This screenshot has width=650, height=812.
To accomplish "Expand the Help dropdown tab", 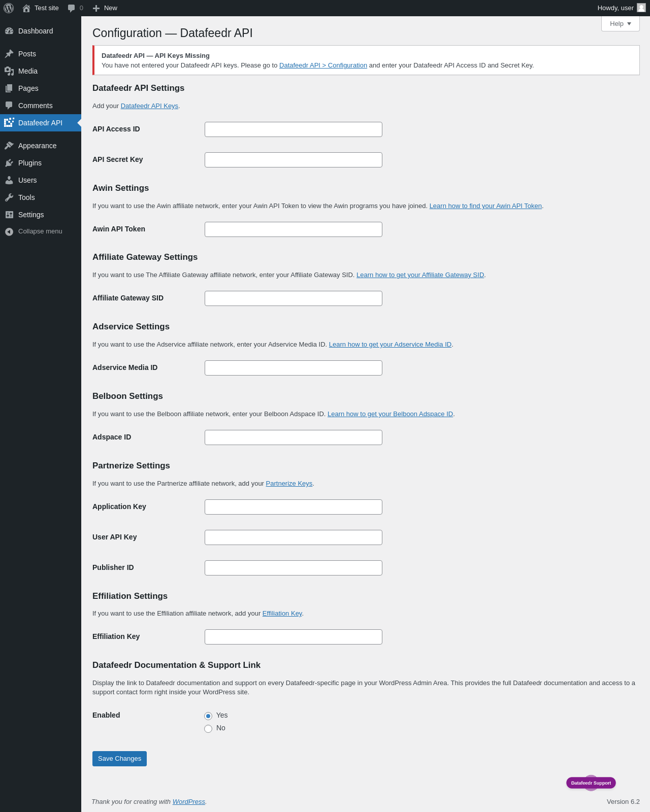I will pos(621,24).
